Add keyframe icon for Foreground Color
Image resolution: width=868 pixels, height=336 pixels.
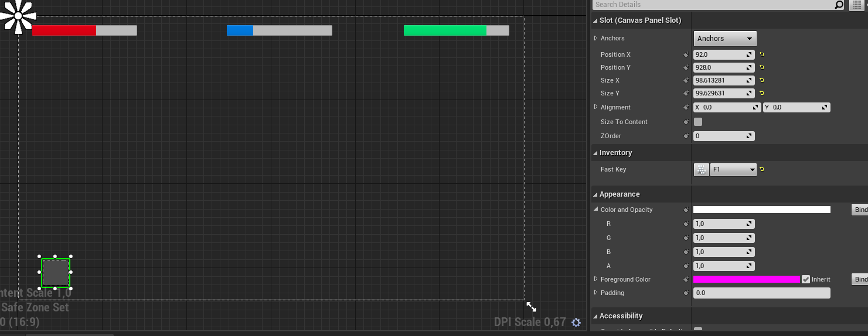point(686,279)
